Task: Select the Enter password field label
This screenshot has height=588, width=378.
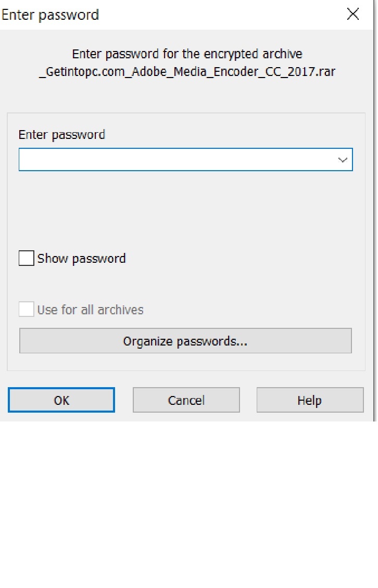Action: coord(61,135)
